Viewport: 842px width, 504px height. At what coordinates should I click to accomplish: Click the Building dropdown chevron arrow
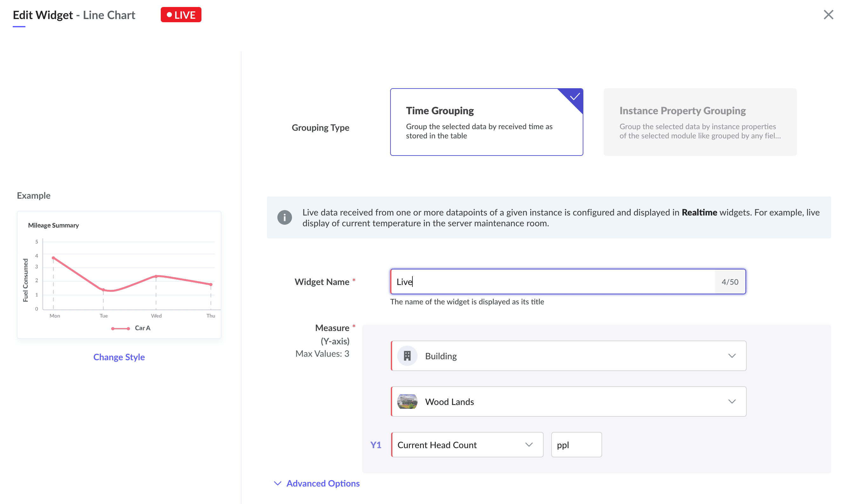pos(732,355)
